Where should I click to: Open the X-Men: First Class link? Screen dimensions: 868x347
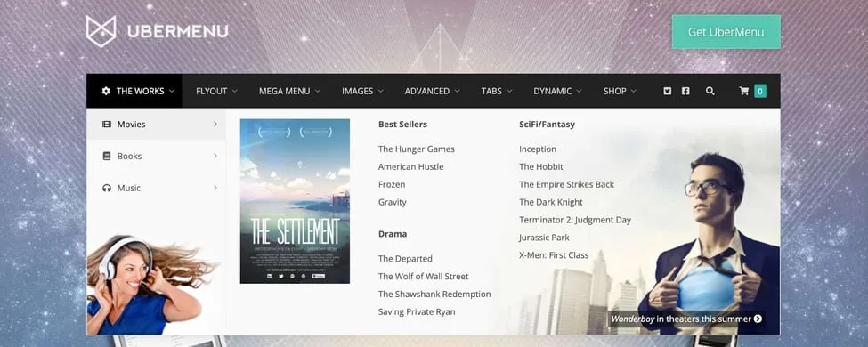pyautogui.click(x=554, y=255)
